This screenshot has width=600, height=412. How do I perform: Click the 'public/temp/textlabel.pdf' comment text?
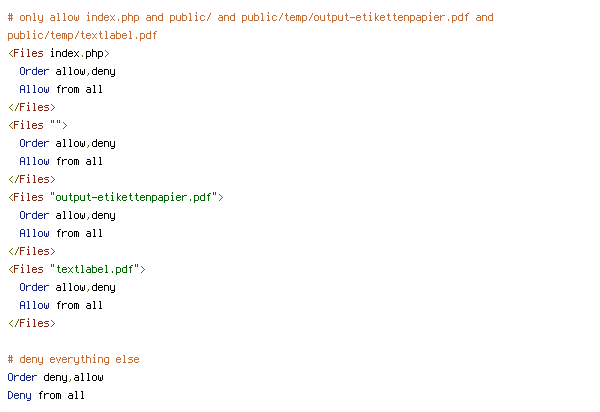coord(82,36)
